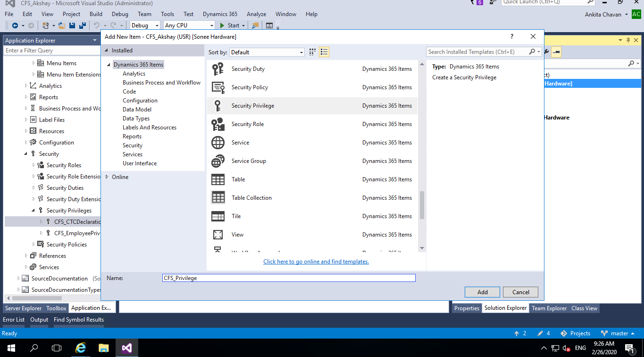The height and width of the screenshot is (357, 644).
Task: Select the Service Group template icon
Action: 218,161
